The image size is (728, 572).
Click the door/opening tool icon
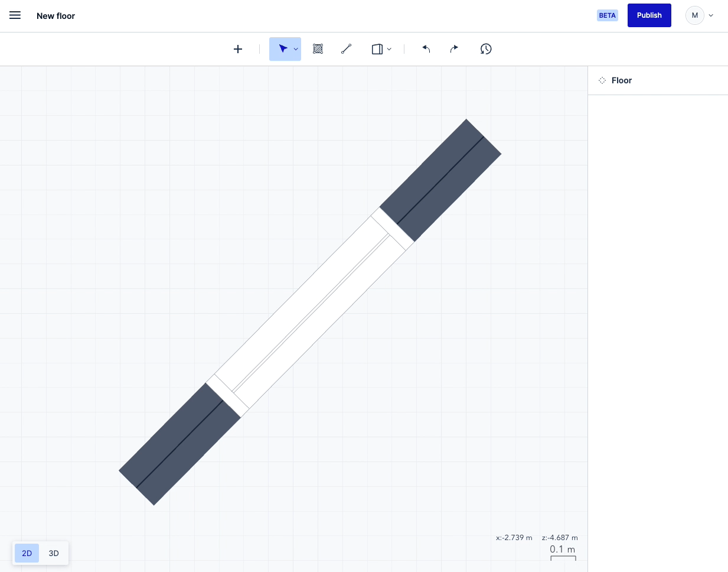pyautogui.click(x=377, y=49)
